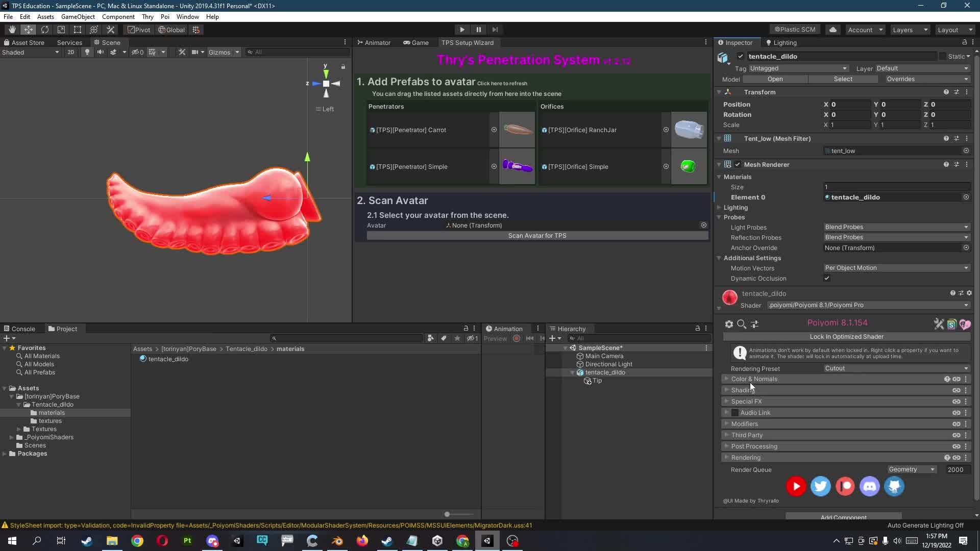Viewport: 980px width, 551px height.
Task: Toggle scene audio in the Scene view toolbar
Action: [x=100, y=52]
